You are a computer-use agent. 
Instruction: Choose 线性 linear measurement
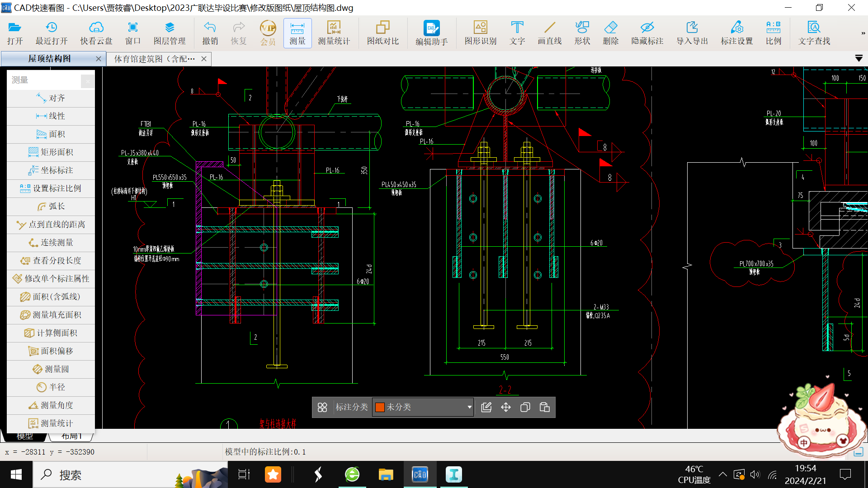click(51, 116)
